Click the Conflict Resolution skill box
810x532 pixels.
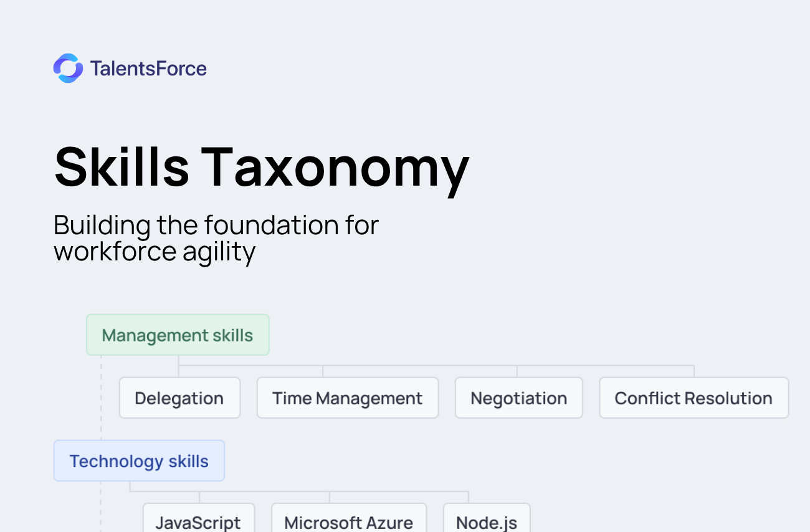click(x=693, y=398)
